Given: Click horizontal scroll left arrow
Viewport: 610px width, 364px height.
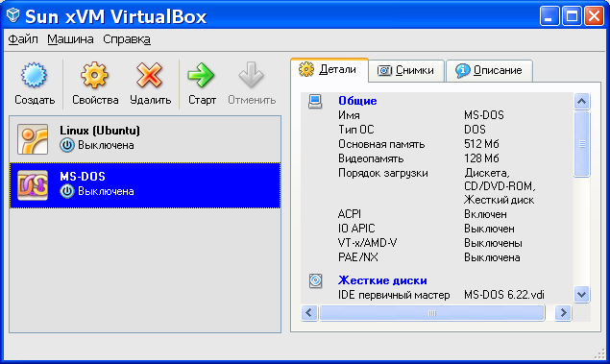Looking at the screenshot, I should click(x=309, y=313).
